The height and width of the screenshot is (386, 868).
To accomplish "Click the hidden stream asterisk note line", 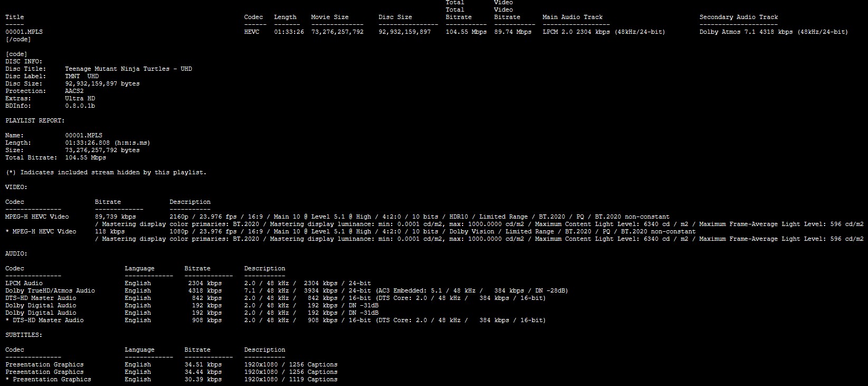I will [106, 172].
